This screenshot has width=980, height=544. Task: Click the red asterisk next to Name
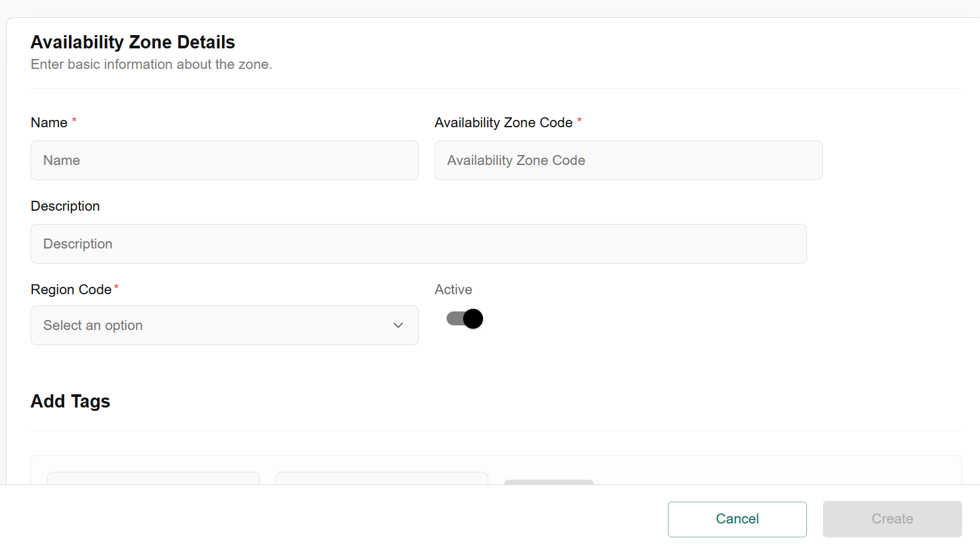[x=74, y=120]
